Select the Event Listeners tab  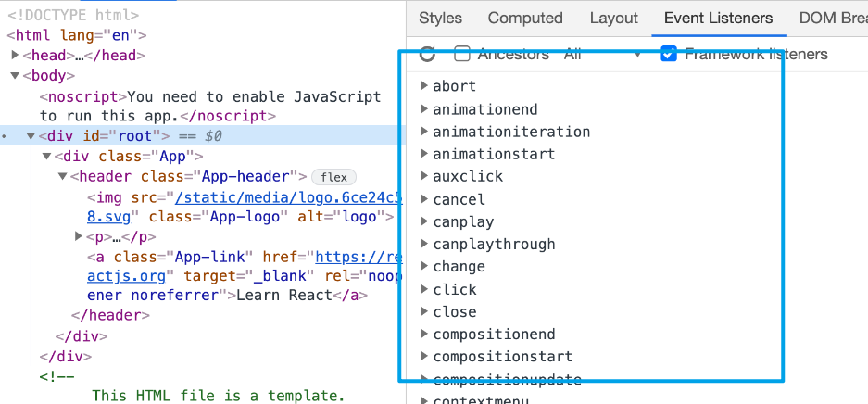718,18
